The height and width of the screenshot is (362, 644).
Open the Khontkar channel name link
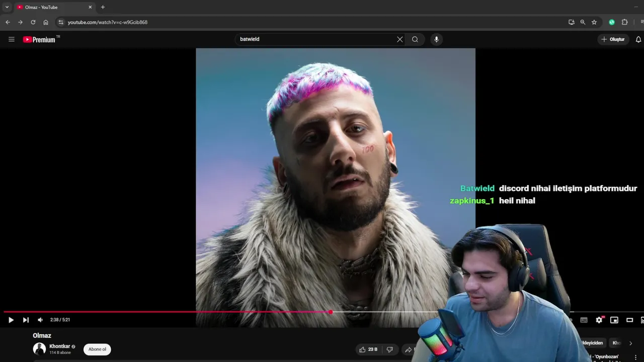(x=59, y=346)
